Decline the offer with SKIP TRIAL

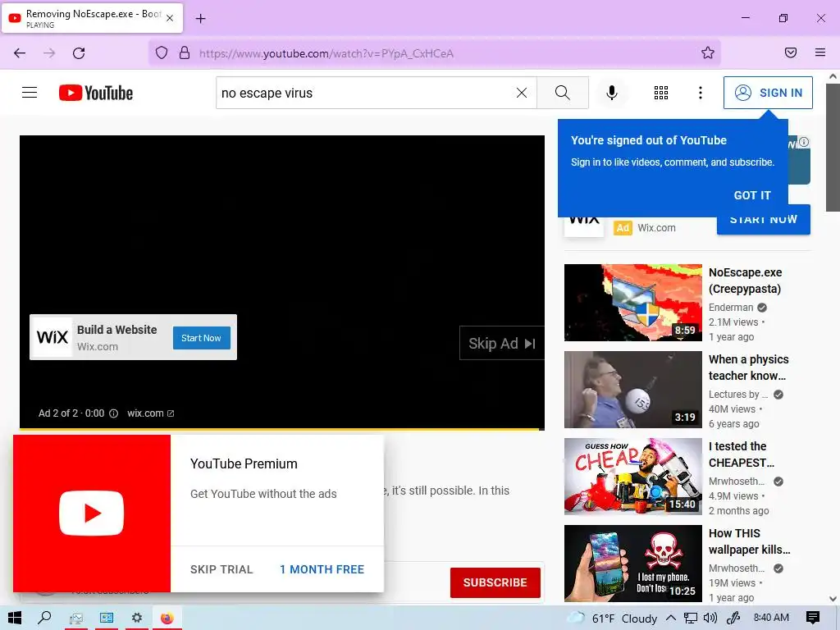coord(221,569)
